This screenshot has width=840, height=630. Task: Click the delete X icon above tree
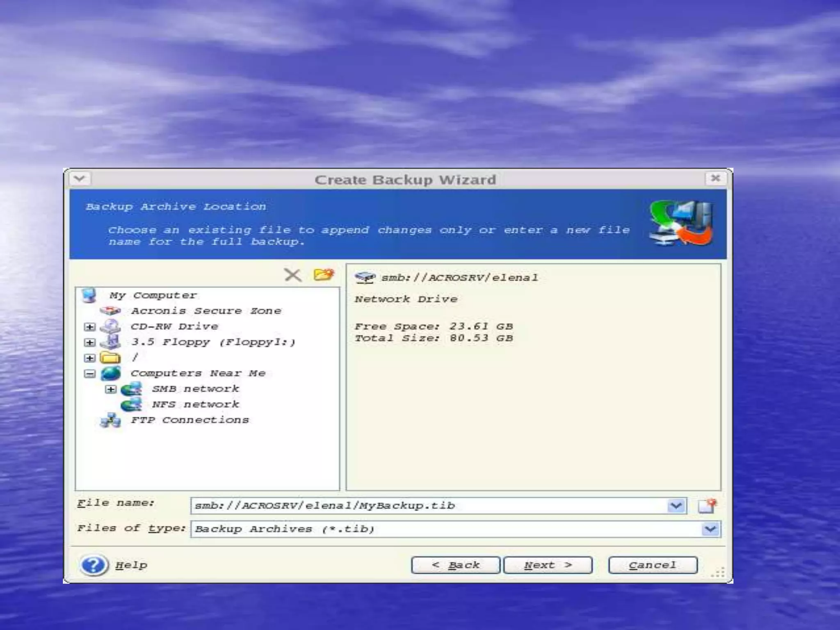coord(292,275)
